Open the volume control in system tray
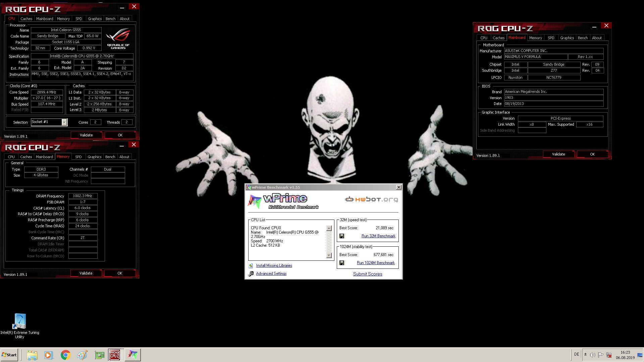 [x=593, y=355]
